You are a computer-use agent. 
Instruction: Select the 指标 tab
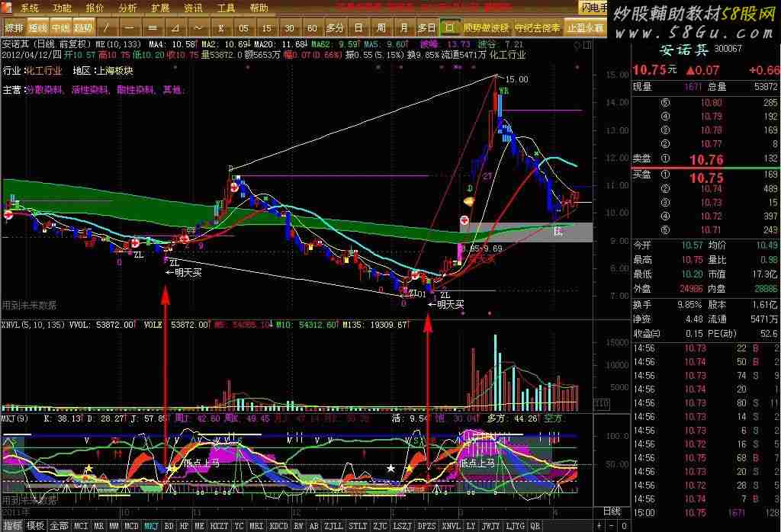12,526
